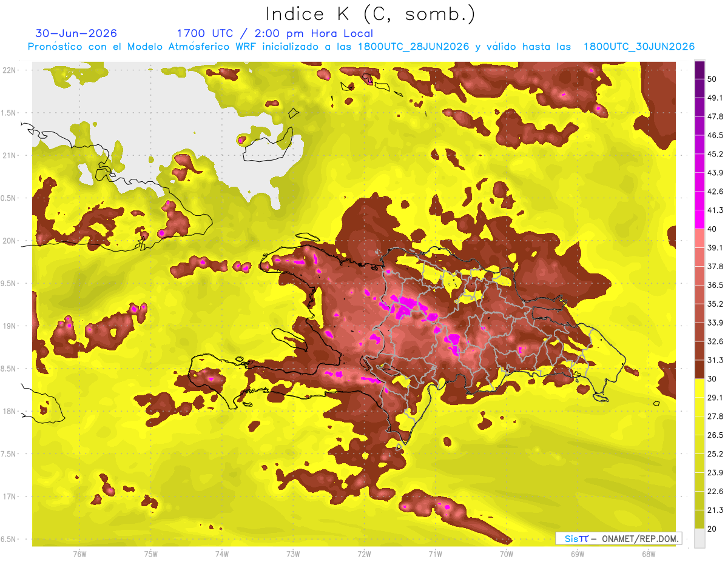
Task: Click the '23.9' value on the color scale
Action: (x=716, y=473)
